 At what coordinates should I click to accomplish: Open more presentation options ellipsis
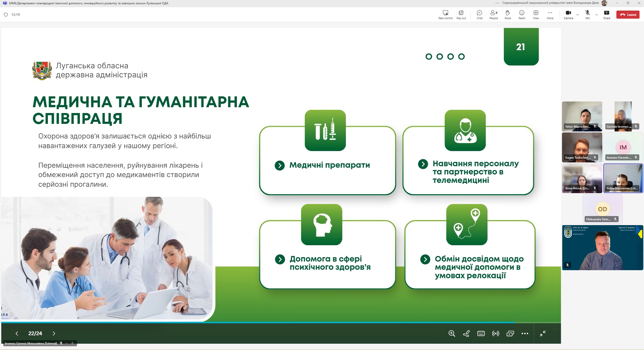[x=525, y=333]
